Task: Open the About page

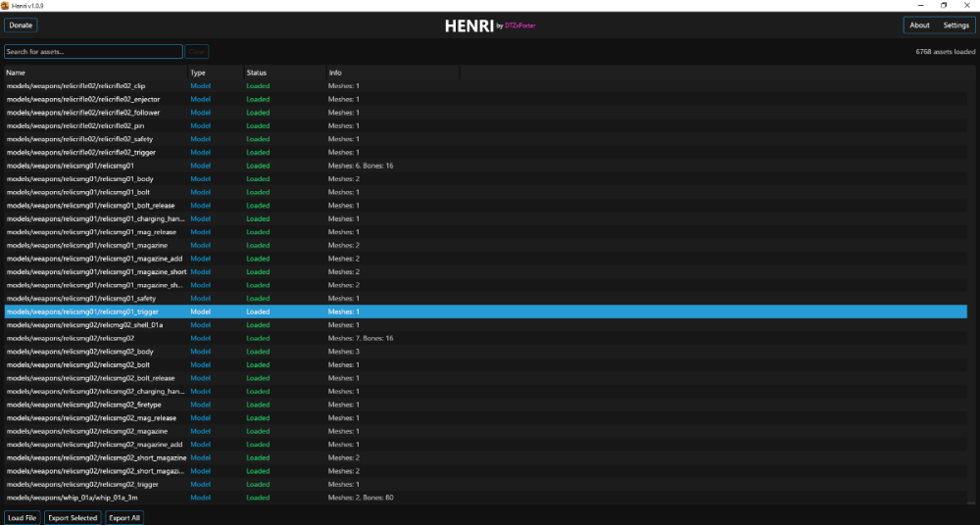Action: [919, 25]
